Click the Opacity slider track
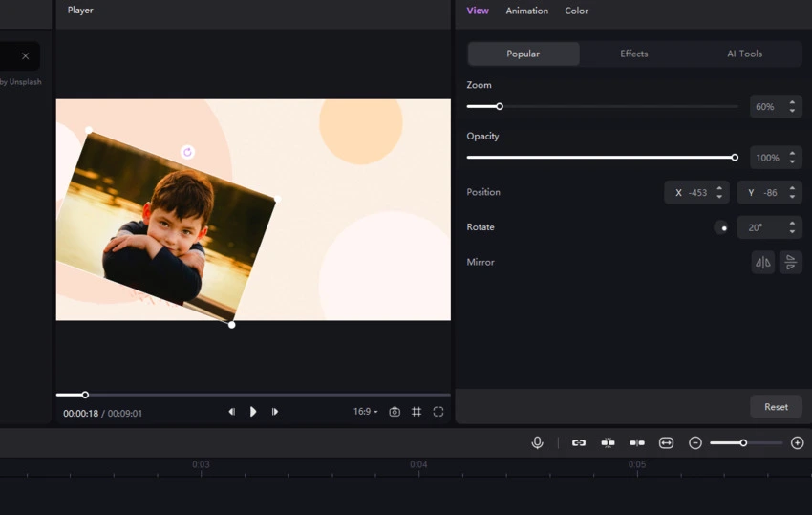 [600, 158]
